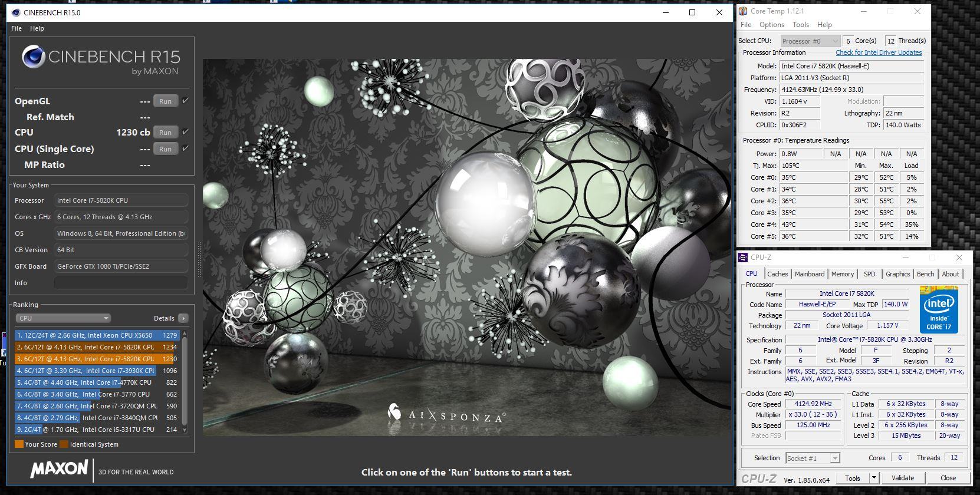
Task: Toggle the CPU test checkbox
Action: click(x=185, y=132)
